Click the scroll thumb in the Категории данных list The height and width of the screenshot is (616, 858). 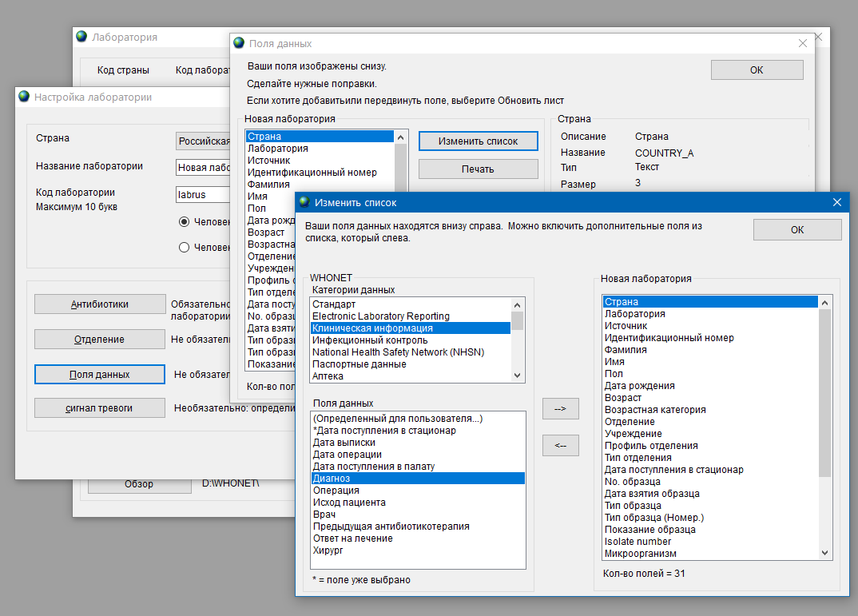point(517,320)
